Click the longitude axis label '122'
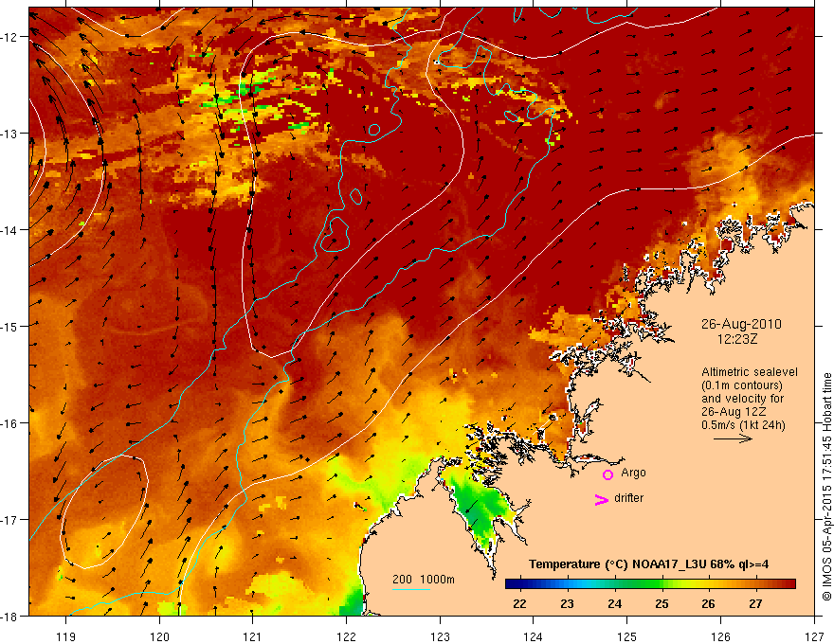Image resolution: width=834 pixels, height=644 pixels. [x=346, y=636]
